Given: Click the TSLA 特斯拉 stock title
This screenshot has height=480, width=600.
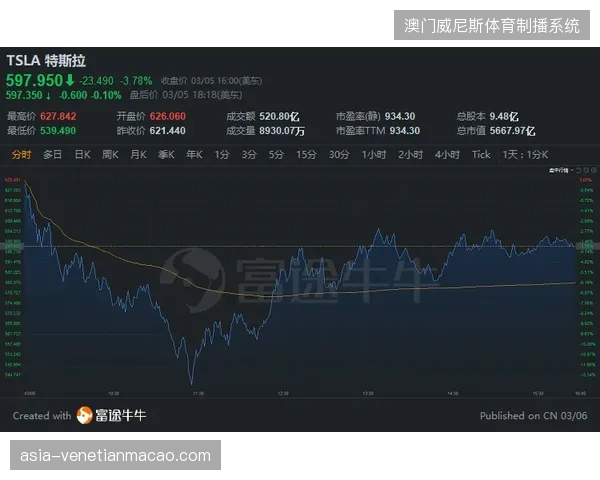Looking at the screenshot, I should 46,61.
